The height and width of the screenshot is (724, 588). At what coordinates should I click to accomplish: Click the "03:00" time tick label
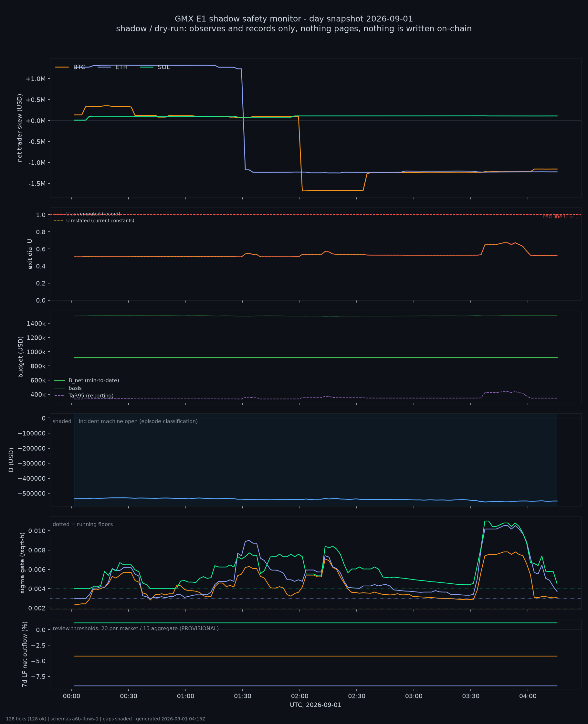(x=414, y=697)
